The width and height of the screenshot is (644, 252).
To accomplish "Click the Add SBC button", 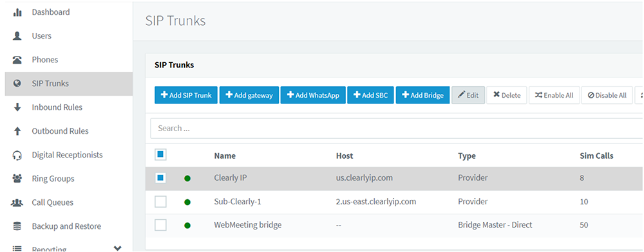I will [x=370, y=95].
